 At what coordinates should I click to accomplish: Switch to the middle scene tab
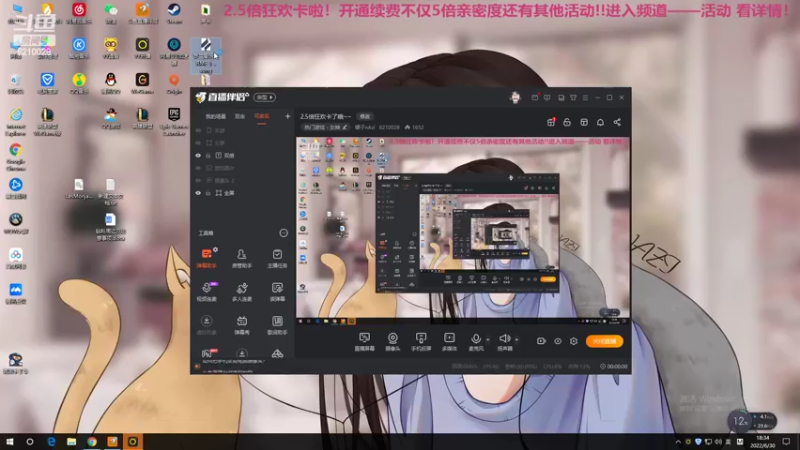click(x=240, y=116)
